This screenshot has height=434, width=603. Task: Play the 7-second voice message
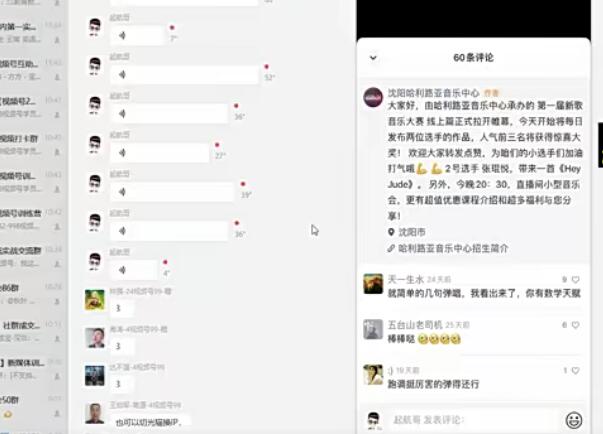pos(137,35)
